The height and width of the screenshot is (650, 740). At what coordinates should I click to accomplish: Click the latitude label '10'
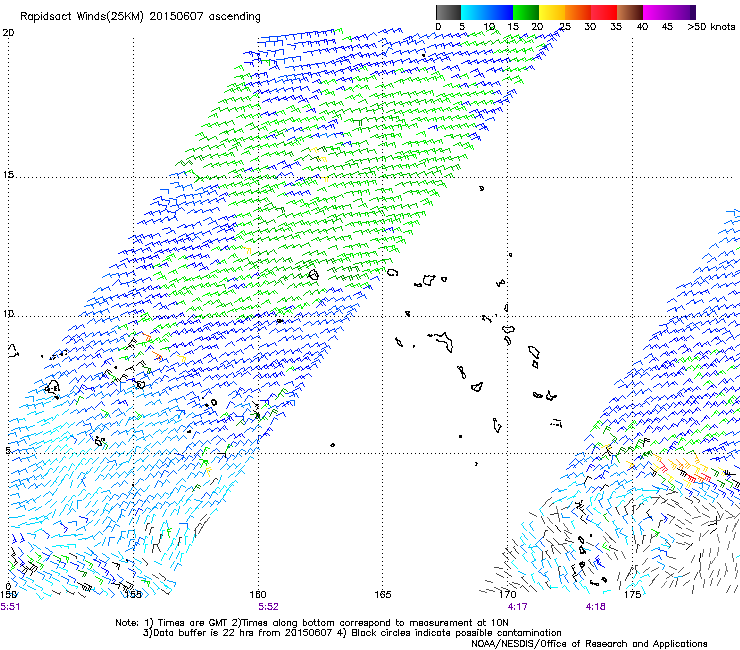(8, 313)
